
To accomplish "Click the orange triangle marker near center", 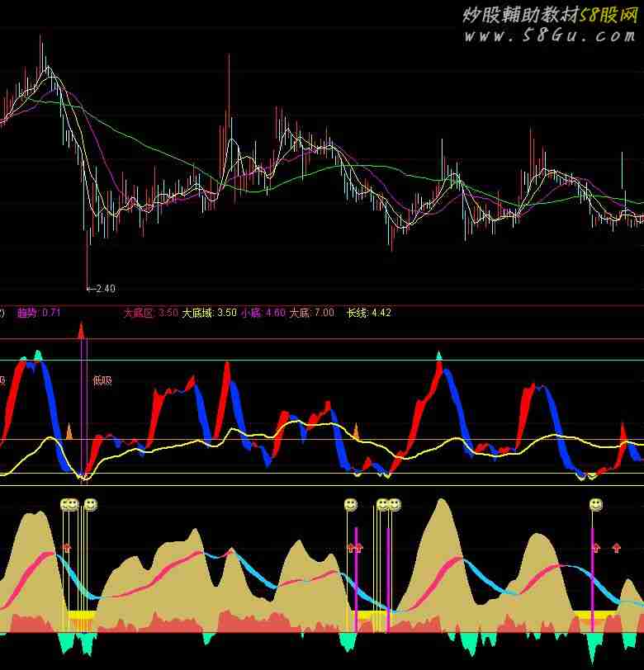I will [x=356, y=430].
